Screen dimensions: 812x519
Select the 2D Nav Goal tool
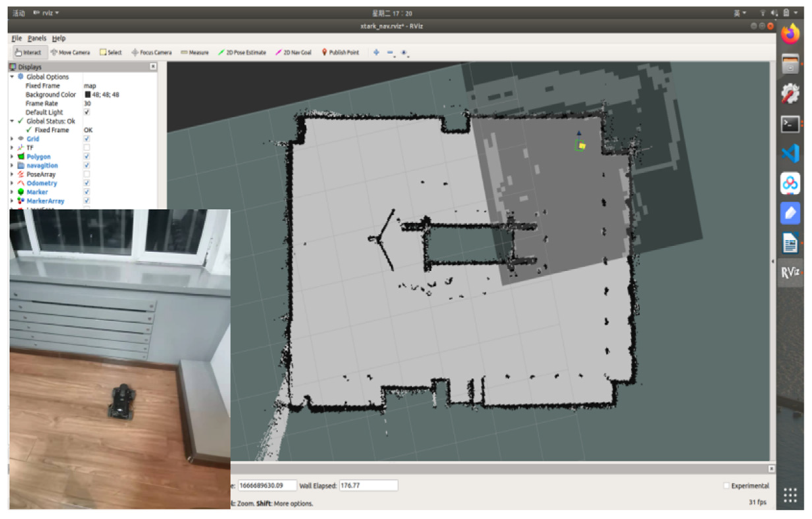click(293, 52)
